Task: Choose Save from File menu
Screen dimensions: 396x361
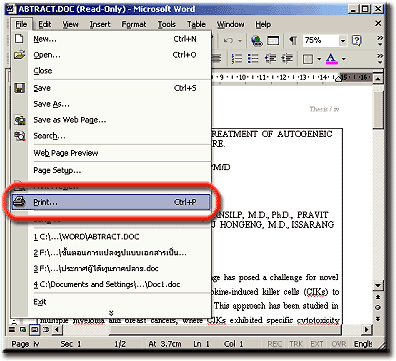Action: pyautogui.click(x=111, y=88)
